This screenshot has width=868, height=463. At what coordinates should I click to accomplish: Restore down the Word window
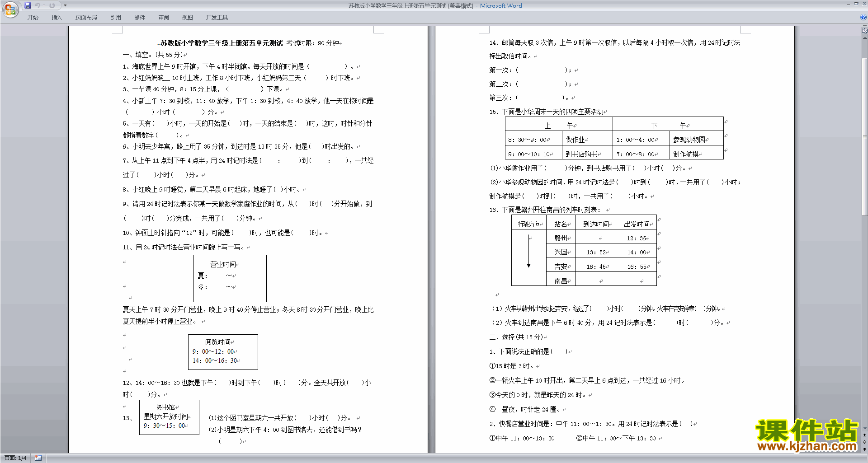856,4
